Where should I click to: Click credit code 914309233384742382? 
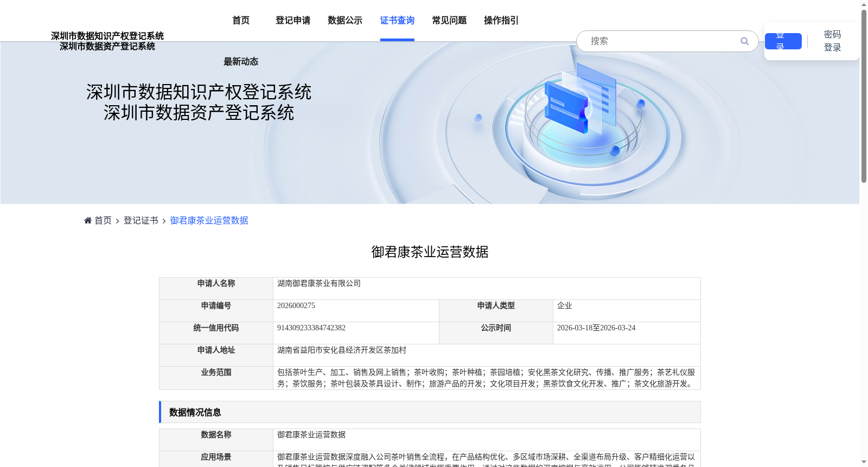pos(311,328)
